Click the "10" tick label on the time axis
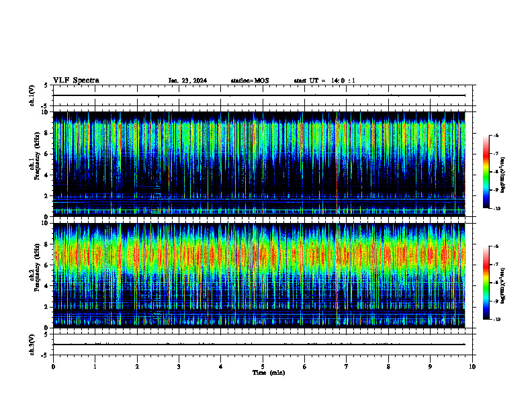Viewport: 532px width, 411px height. [472, 367]
